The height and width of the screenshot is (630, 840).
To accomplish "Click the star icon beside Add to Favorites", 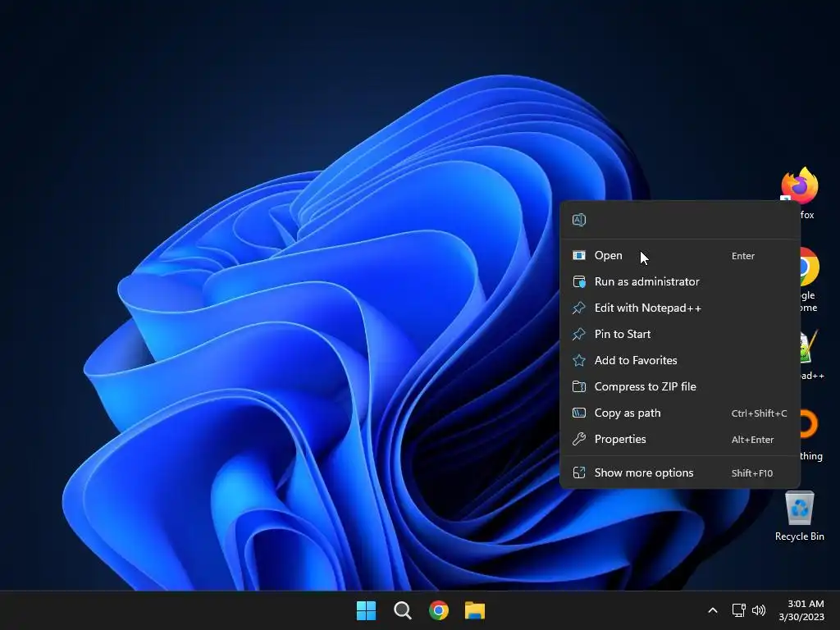I will pyautogui.click(x=579, y=361).
